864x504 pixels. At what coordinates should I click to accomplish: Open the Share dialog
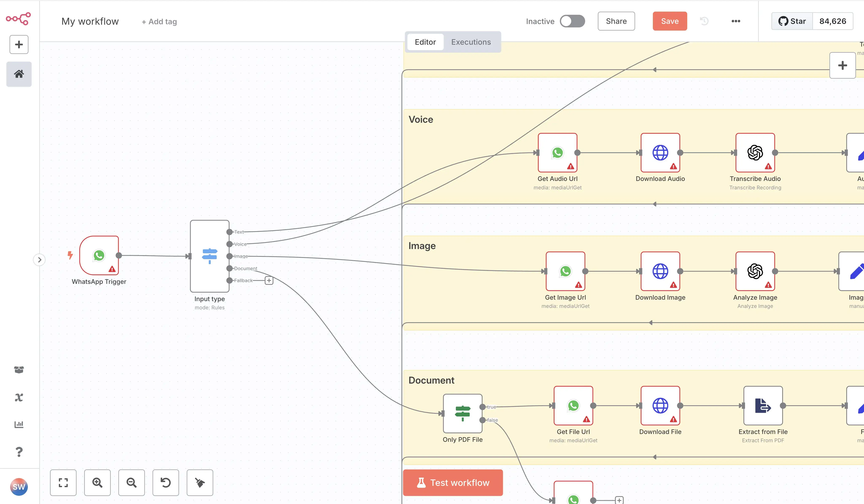point(616,21)
